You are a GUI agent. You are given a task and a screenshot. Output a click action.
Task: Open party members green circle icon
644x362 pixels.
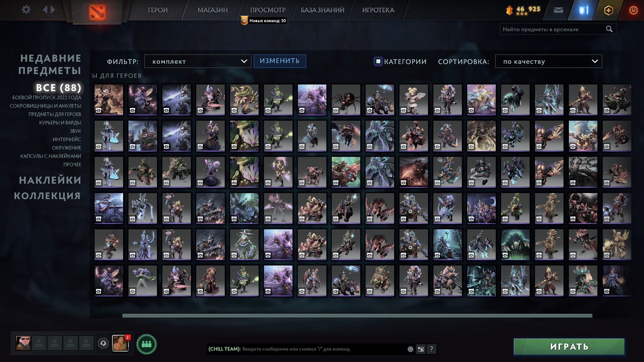coord(147,344)
